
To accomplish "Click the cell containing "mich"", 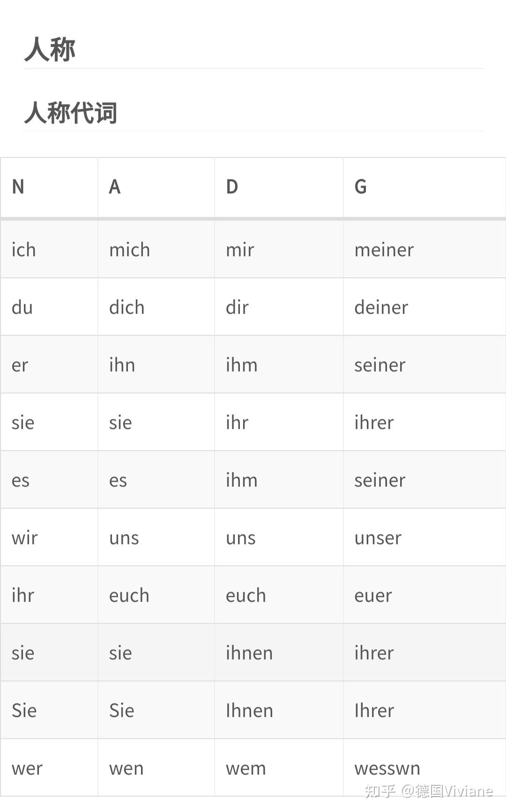I will click(x=130, y=250).
